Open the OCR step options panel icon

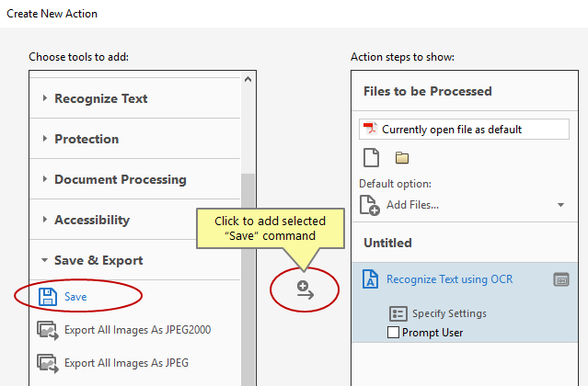tap(561, 279)
